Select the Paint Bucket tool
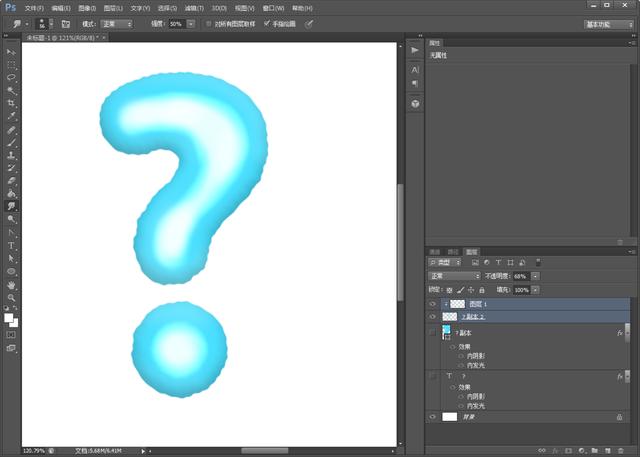Image resolution: width=640 pixels, height=457 pixels. (x=11, y=193)
